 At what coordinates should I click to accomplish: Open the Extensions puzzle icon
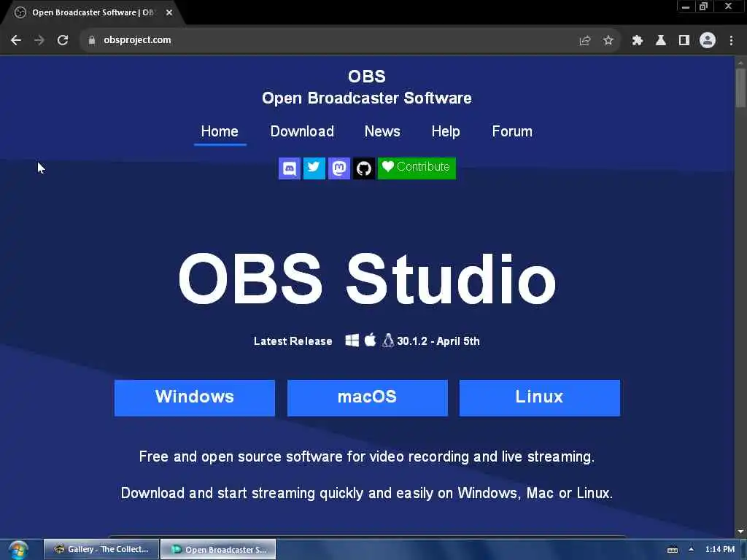(x=638, y=41)
